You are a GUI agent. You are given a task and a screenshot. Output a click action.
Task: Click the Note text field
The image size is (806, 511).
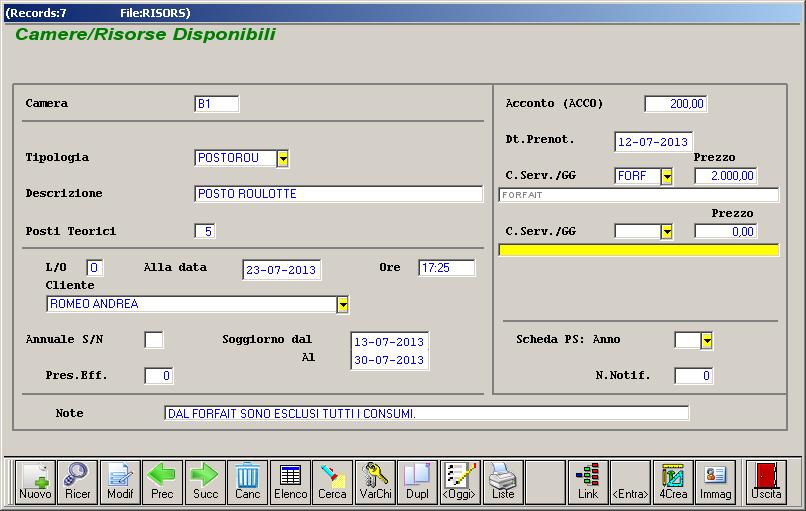pos(426,413)
